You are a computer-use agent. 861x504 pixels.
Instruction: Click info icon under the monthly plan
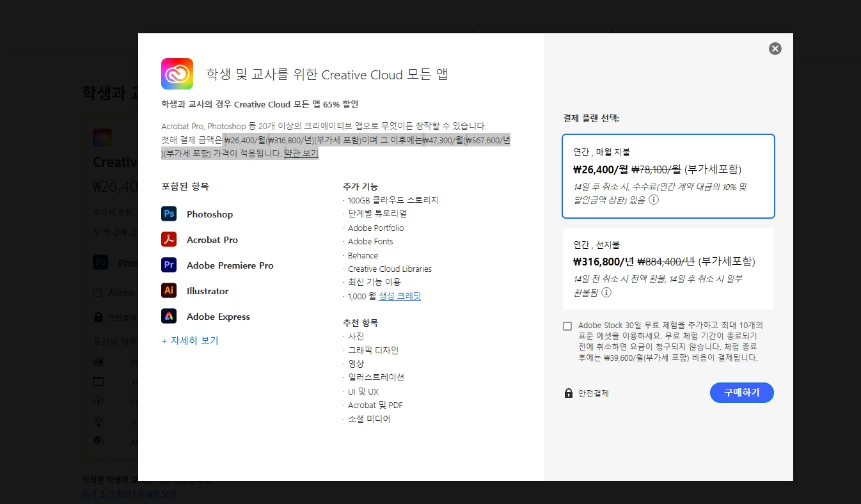[654, 200]
